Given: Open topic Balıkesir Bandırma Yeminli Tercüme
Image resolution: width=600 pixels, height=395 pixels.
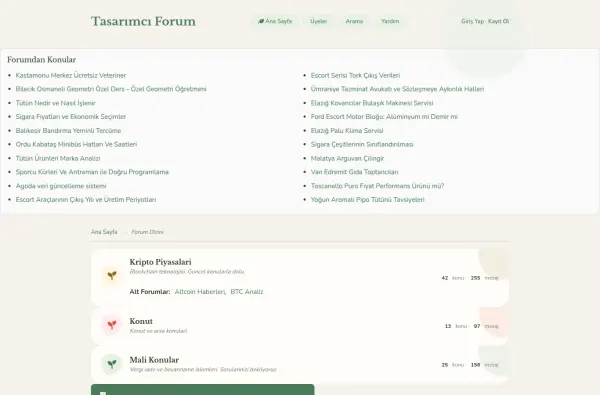Looking at the screenshot, I should 68,131.
